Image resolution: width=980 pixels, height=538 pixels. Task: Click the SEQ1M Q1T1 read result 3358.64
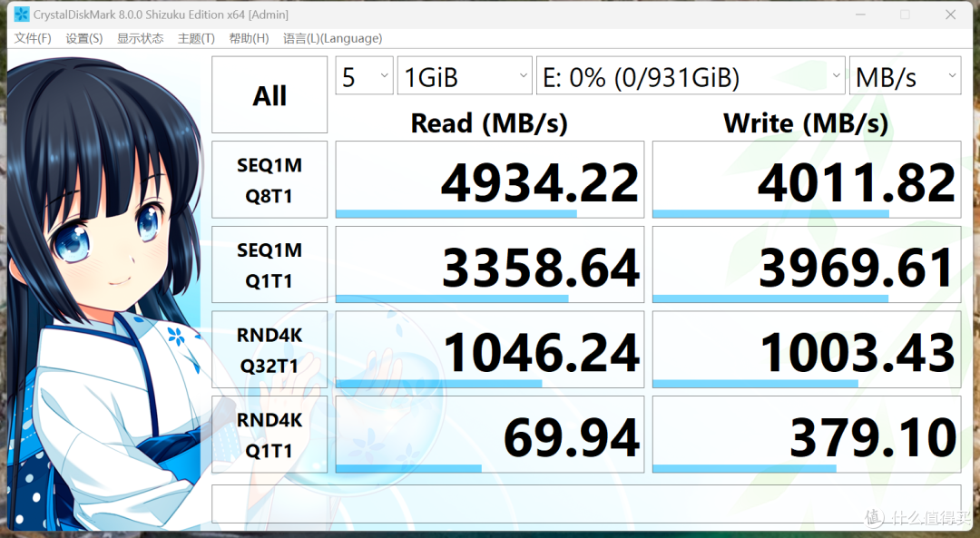pos(489,265)
